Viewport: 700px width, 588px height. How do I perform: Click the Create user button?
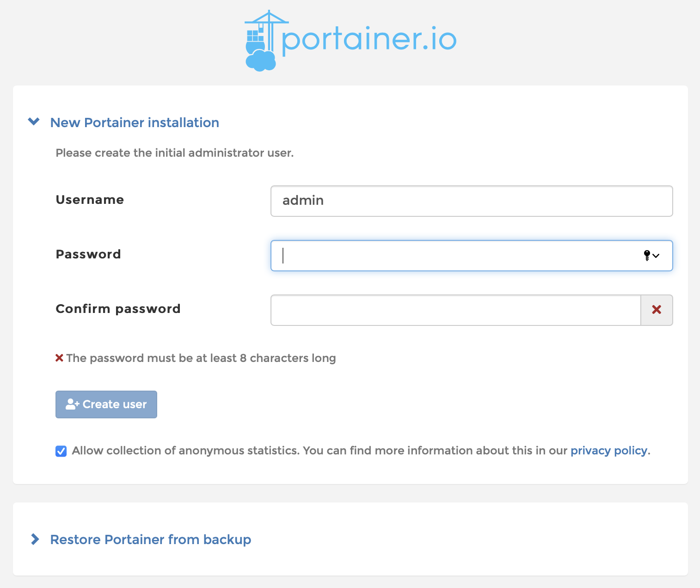[x=106, y=404]
